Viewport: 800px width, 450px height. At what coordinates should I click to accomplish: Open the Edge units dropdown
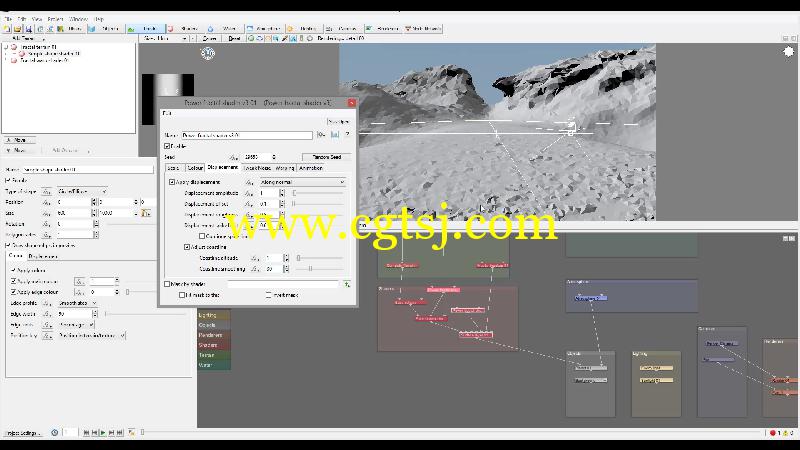(76, 324)
